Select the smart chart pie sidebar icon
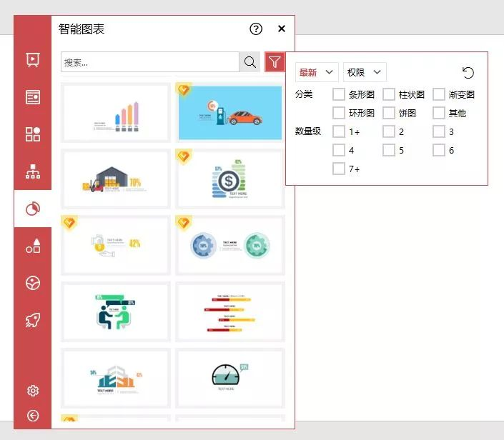Viewport: 504px width, 440px height. coord(33,209)
